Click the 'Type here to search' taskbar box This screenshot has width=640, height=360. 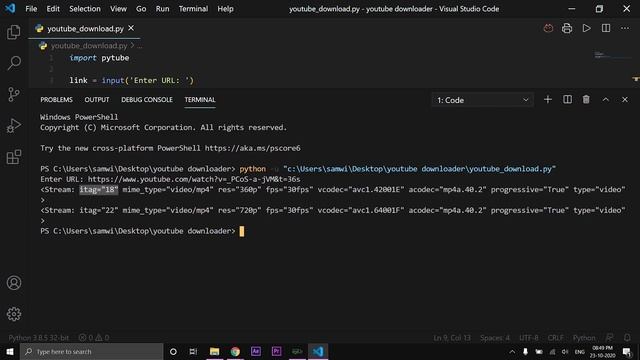pyautogui.click(x=92, y=351)
